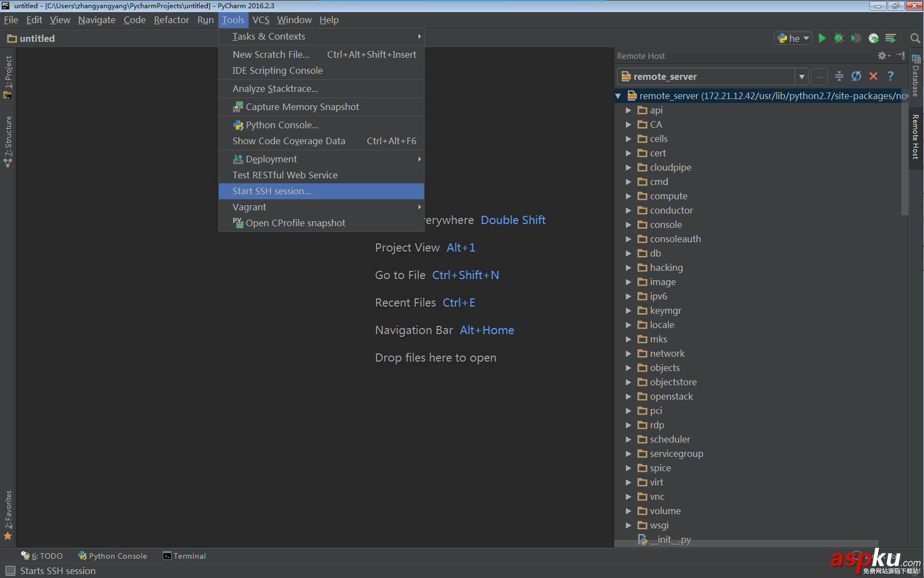Open the Terminal tool window
The height and width of the screenshot is (578, 924).
[184, 556]
